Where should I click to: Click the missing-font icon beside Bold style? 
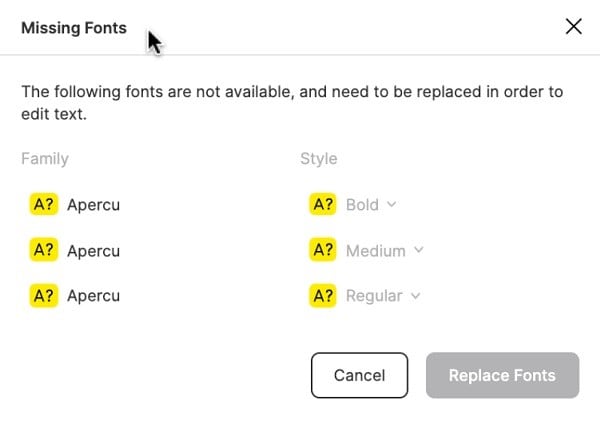[x=323, y=205]
